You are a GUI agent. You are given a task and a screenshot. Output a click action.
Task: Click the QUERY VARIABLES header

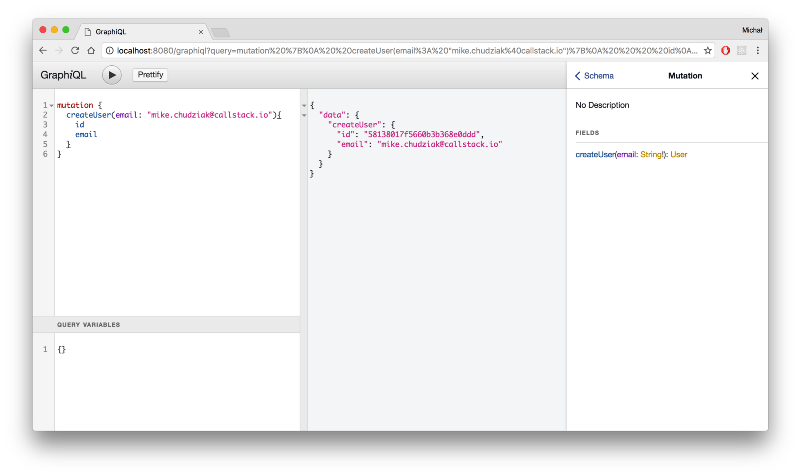click(88, 324)
